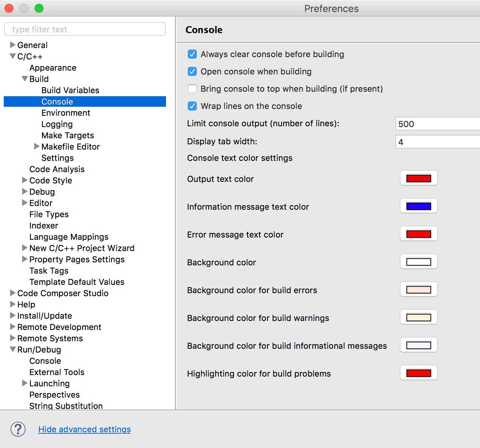
Task: Collapse the C/C++ tree node
Action: click(13, 56)
